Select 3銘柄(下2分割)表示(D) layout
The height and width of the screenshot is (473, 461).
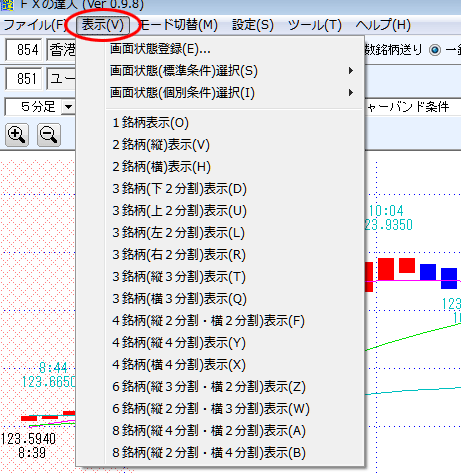[x=219, y=189]
